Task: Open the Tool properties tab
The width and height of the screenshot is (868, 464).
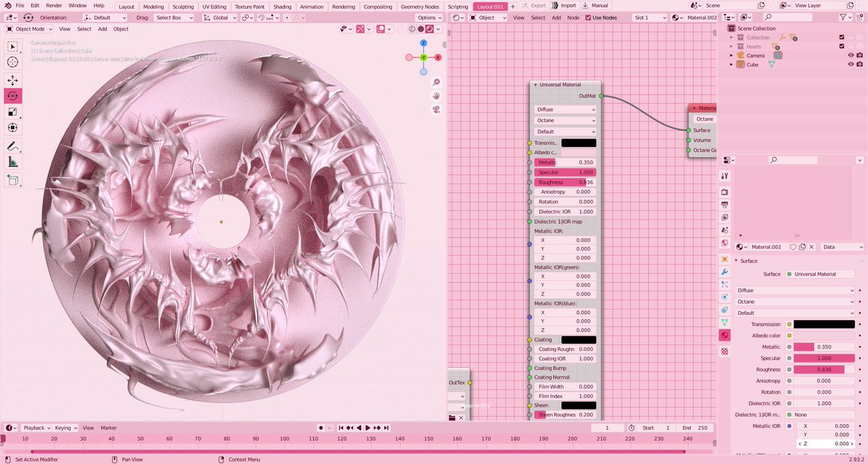Action: tap(725, 176)
